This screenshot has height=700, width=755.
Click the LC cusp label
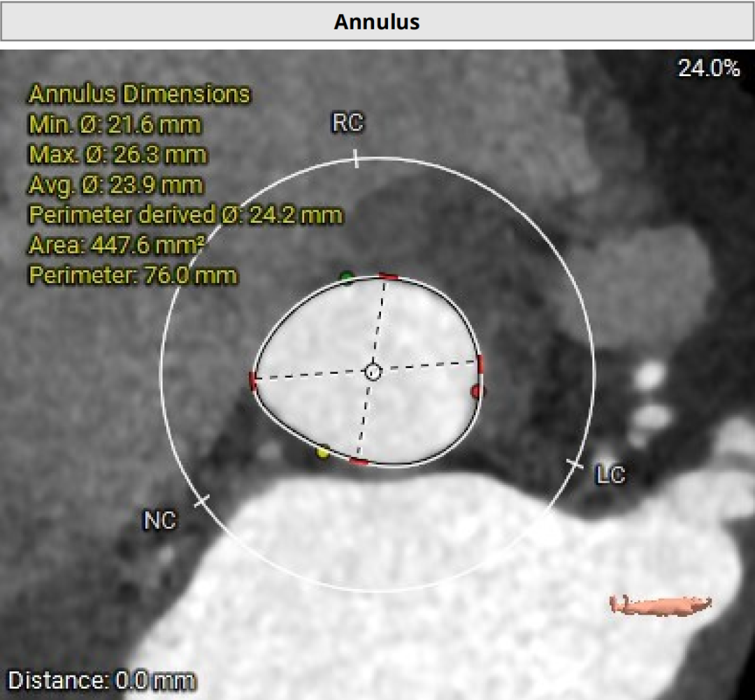[x=610, y=476]
